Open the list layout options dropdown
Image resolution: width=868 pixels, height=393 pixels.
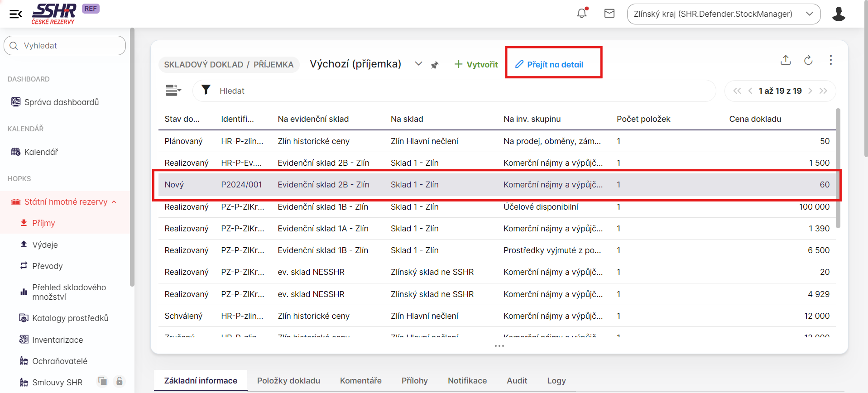[x=173, y=91]
